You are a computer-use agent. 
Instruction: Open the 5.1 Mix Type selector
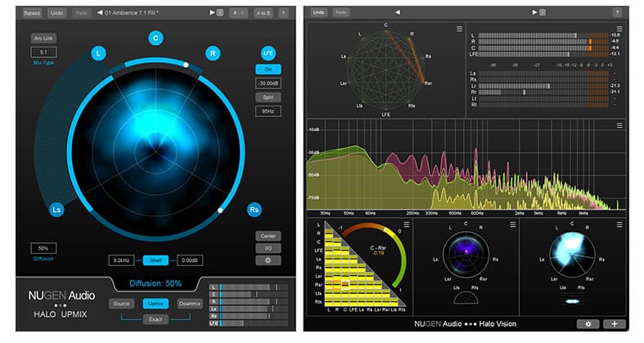(43, 52)
